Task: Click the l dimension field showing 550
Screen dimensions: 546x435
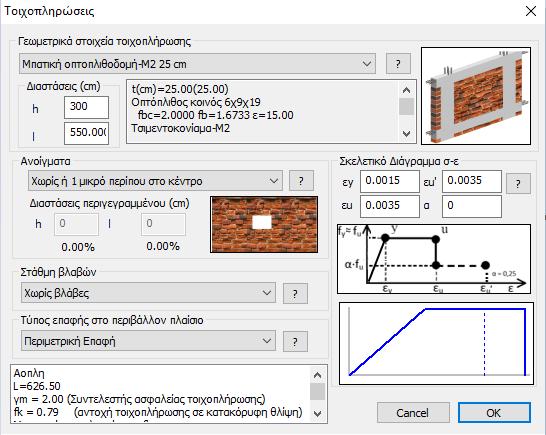Action: tap(86, 133)
